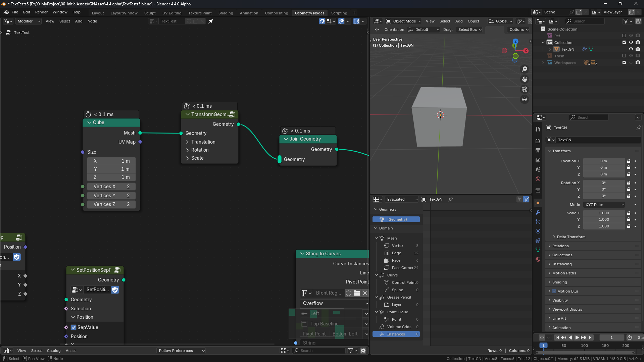
Task: Pin the TextTest node tree
Action: coord(211,21)
